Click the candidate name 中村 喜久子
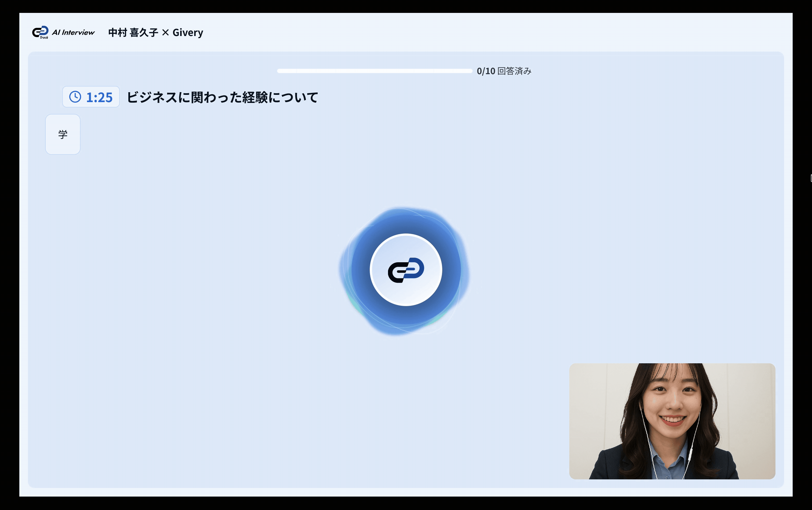Image resolution: width=812 pixels, height=510 pixels. click(133, 33)
